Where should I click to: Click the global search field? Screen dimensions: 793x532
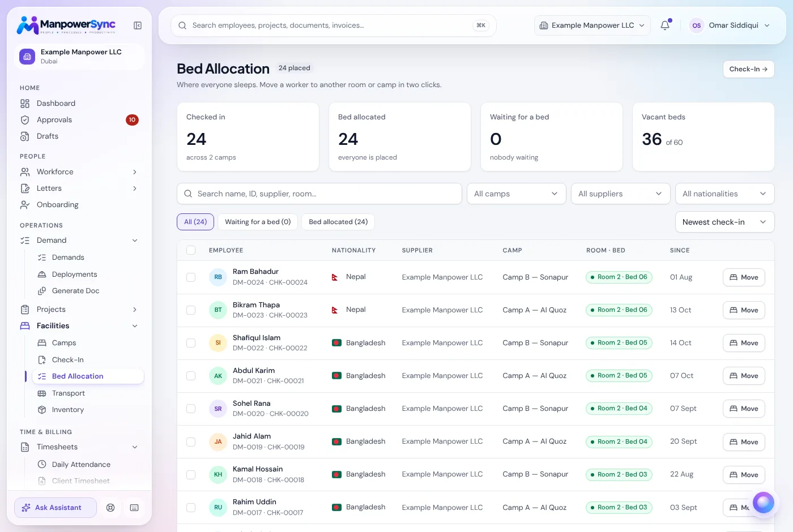(x=333, y=25)
